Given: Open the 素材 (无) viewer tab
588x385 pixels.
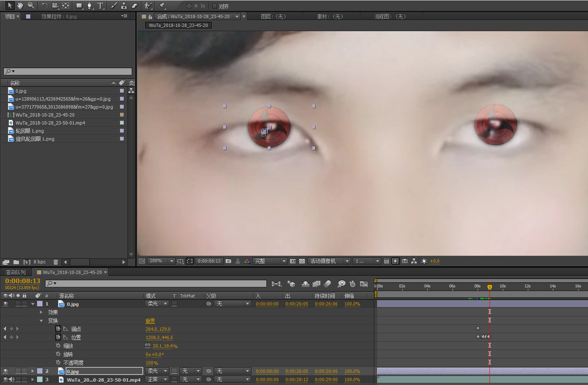Looking at the screenshot, I should 330,16.
